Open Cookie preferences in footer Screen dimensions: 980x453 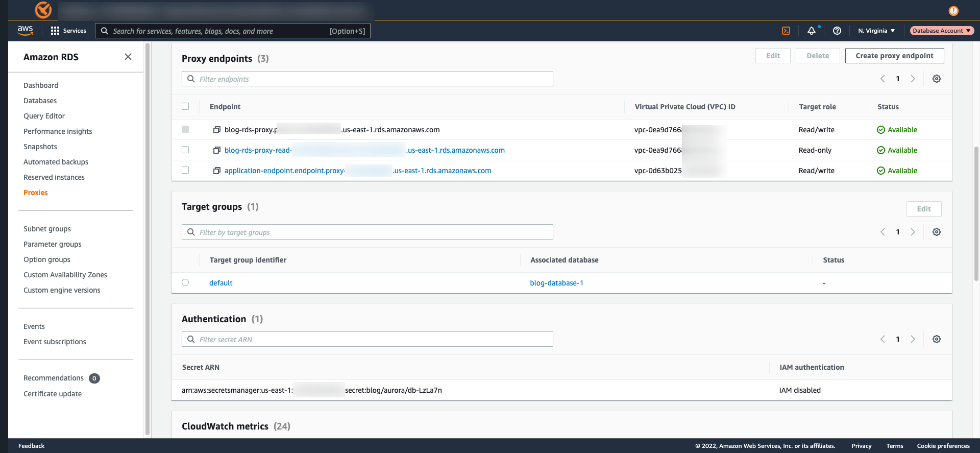(943, 446)
